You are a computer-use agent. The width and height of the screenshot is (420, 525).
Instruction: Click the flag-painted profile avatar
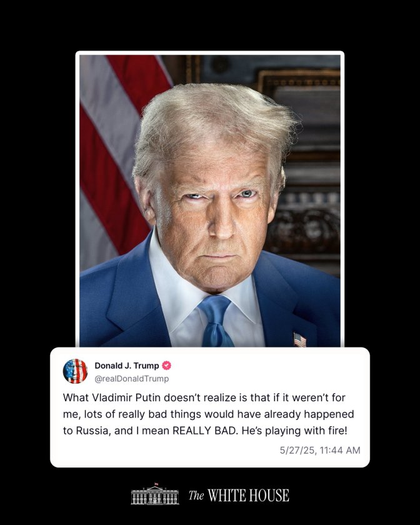tap(76, 371)
